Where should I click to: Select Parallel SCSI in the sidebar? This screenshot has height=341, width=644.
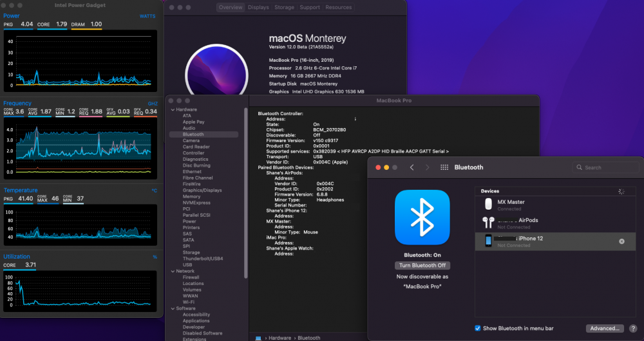[196, 215]
